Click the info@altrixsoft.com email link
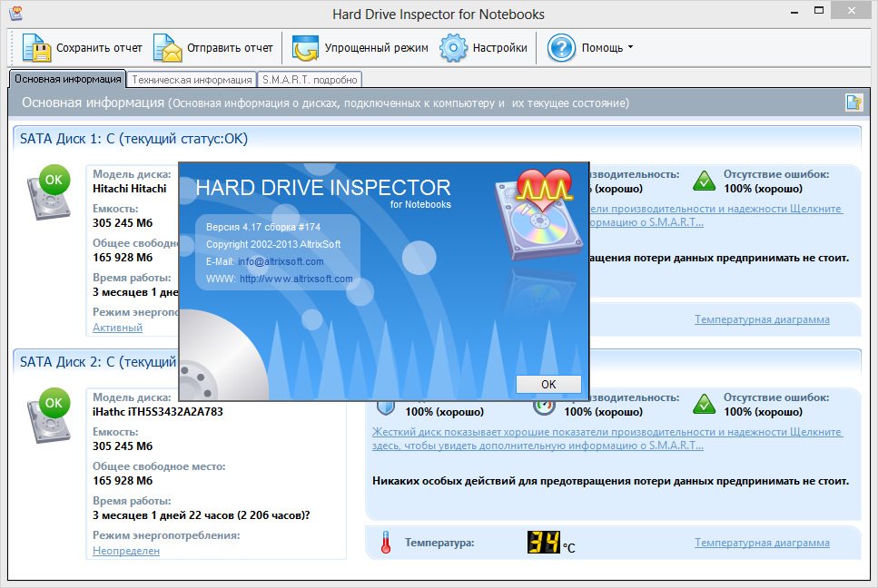Viewport: 878px width, 588px height. [x=281, y=261]
